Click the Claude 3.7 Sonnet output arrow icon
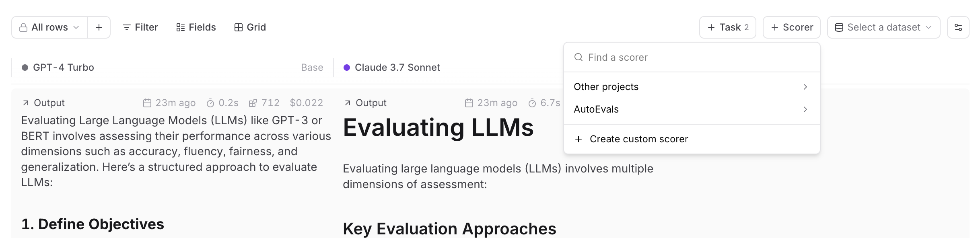This screenshot has width=980, height=238. point(348,103)
